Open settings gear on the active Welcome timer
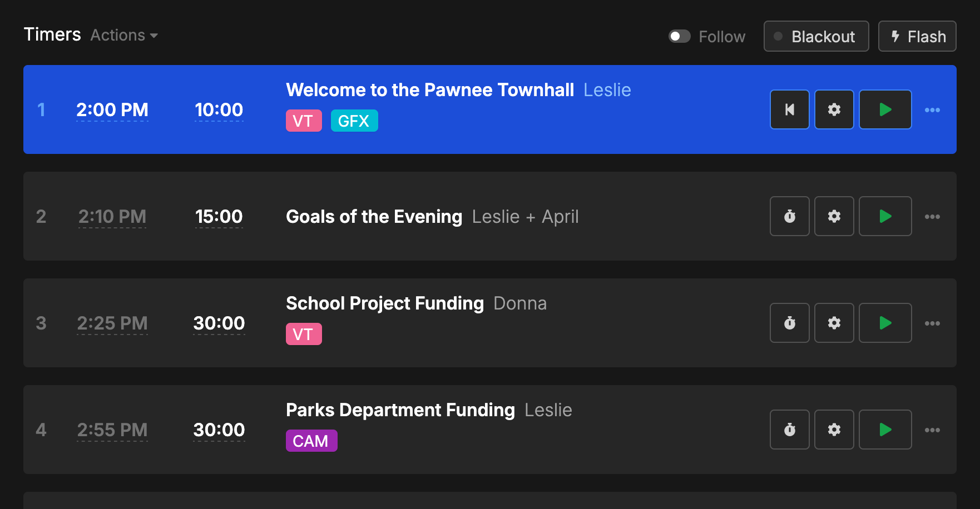Viewport: 980px width, 509px height. [834, 109]
